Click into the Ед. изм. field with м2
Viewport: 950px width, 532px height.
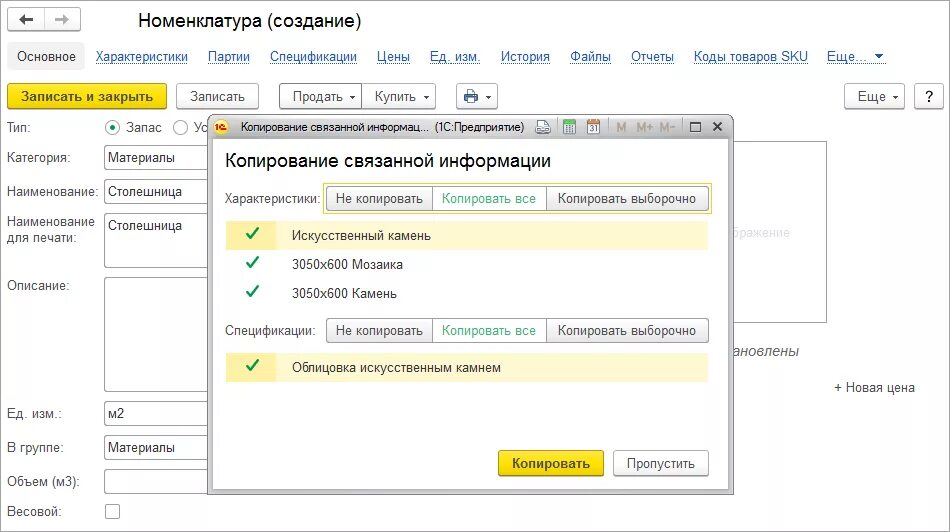[x=156, y=414]
